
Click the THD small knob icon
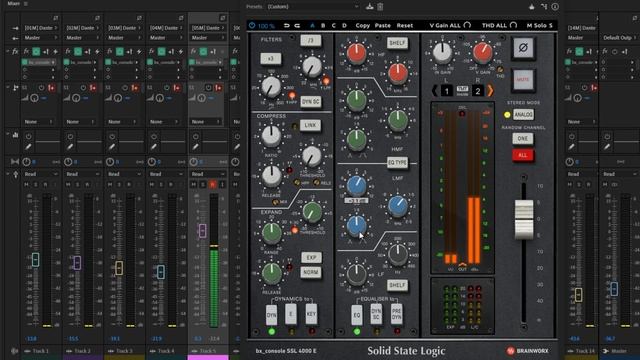pos(500,70)
